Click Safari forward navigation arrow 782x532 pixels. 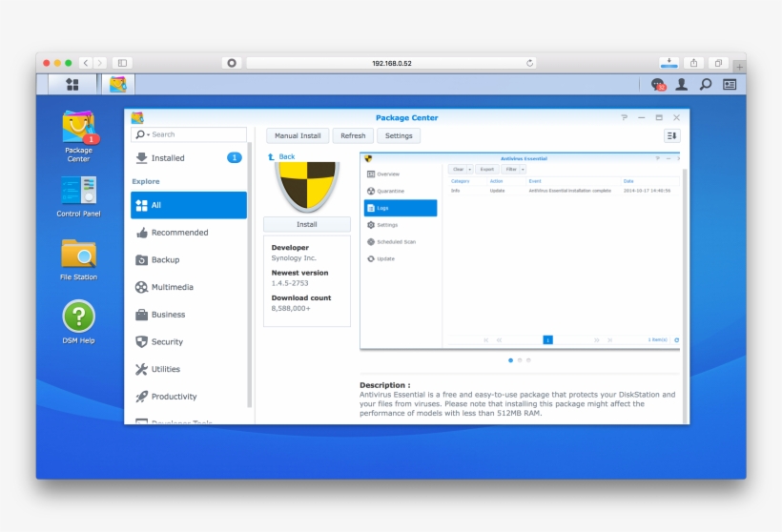pyautogui.click(x=100, y=63)
